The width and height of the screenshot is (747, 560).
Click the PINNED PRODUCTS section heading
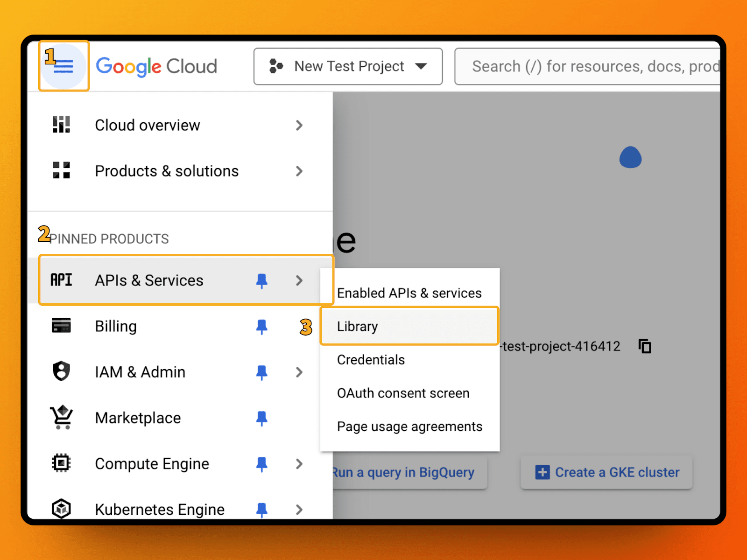coord(109,238)
